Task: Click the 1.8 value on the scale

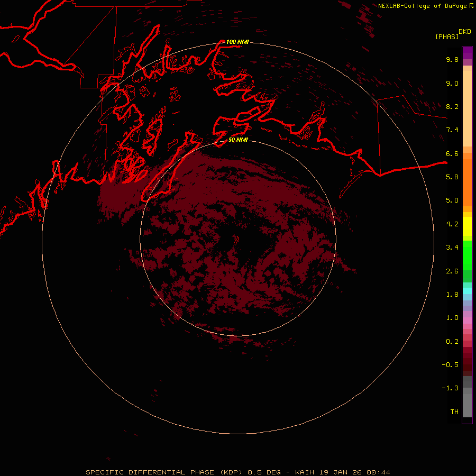Action: point(452,294)
